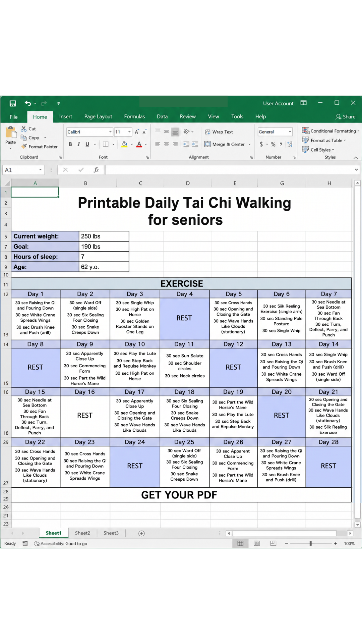Click Merge & Center button
This screenshot has width=362, height=644.
click(x=225, y=144)
